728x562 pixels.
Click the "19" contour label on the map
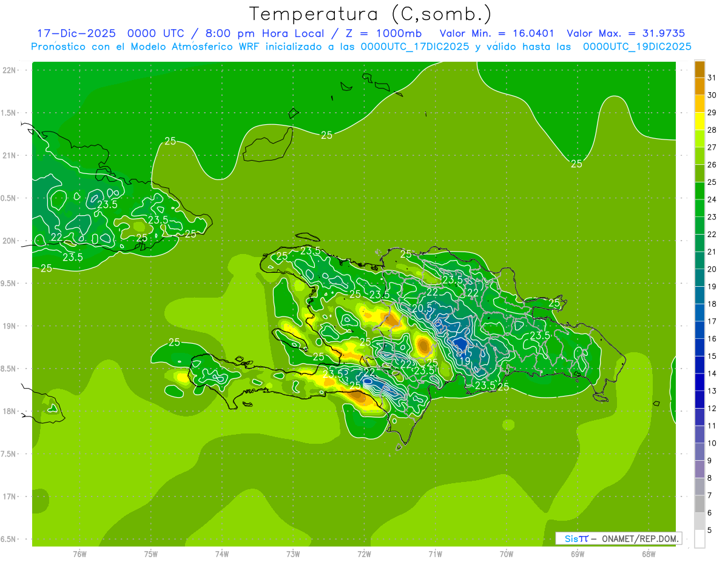465,361
